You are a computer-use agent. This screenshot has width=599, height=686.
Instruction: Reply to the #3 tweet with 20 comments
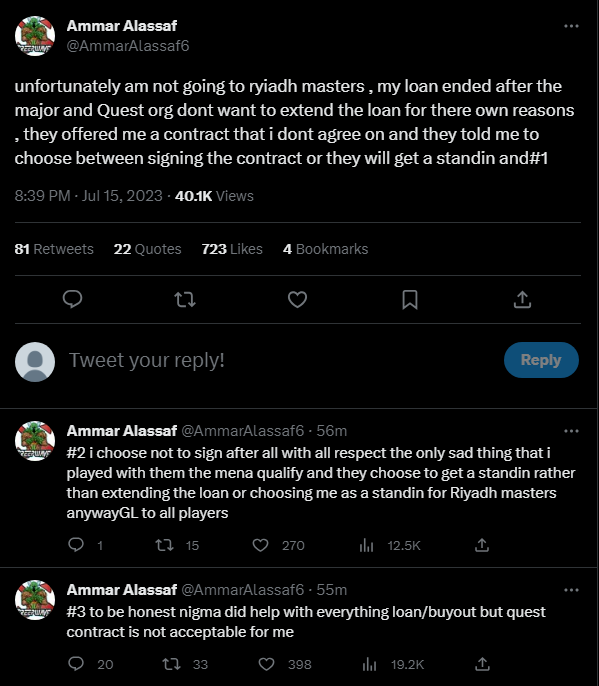76,664
